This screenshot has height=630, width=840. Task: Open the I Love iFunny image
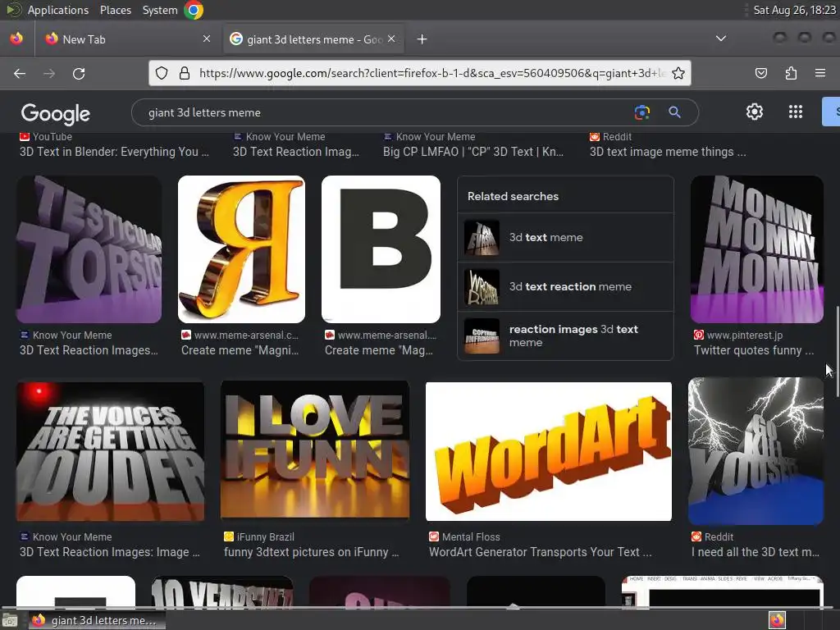[315, 450]
